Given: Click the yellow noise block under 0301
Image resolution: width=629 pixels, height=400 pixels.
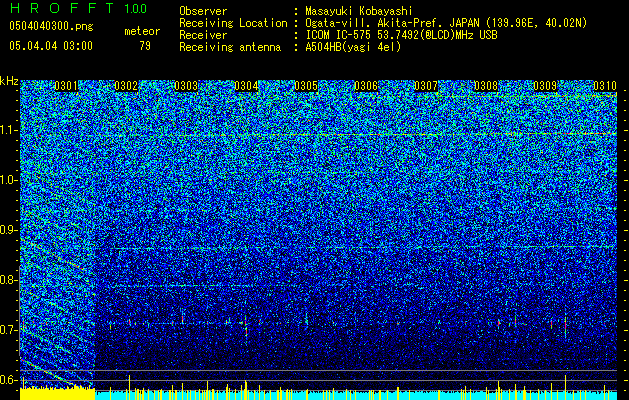Looking at the screenshot, I should click(57, 394).
